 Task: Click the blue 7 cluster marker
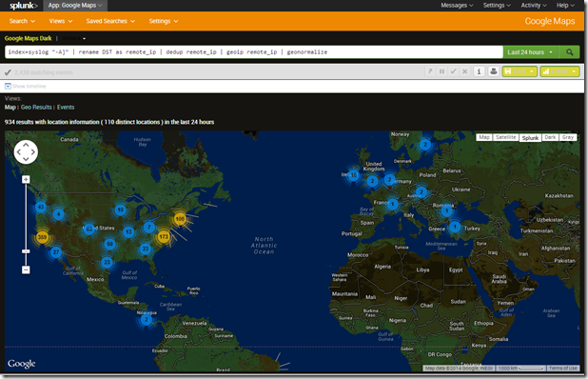tap(149, 227)
